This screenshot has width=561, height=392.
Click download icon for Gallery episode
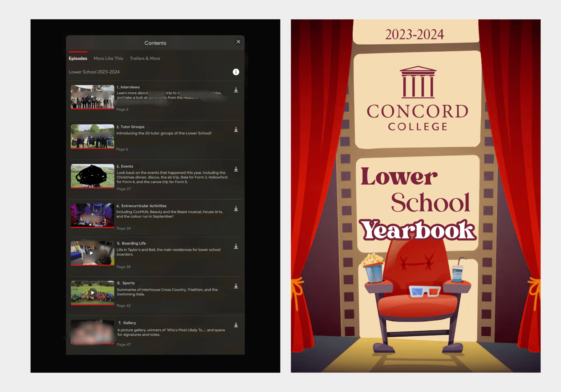point(236,325)
